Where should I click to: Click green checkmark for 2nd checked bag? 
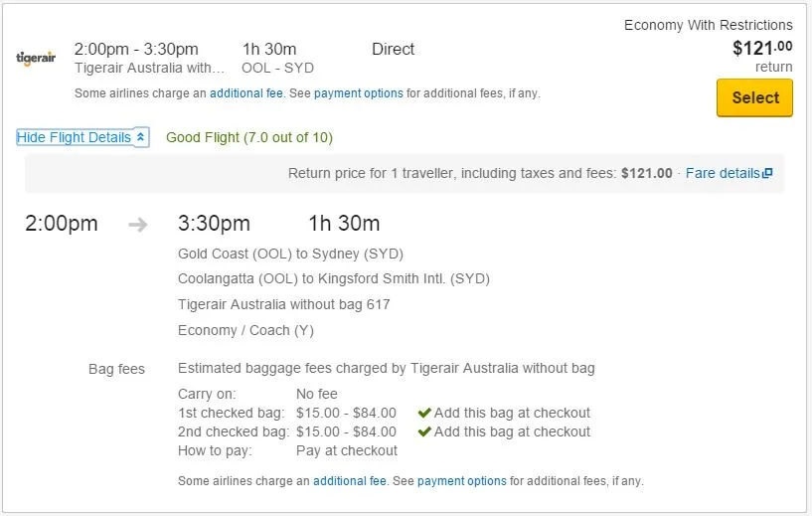[424, 431]
